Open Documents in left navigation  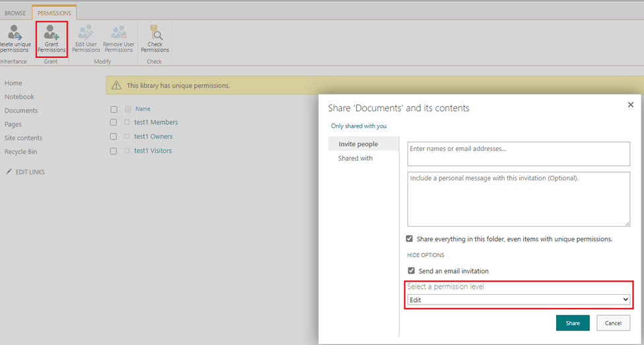click(x=21, y=110)
